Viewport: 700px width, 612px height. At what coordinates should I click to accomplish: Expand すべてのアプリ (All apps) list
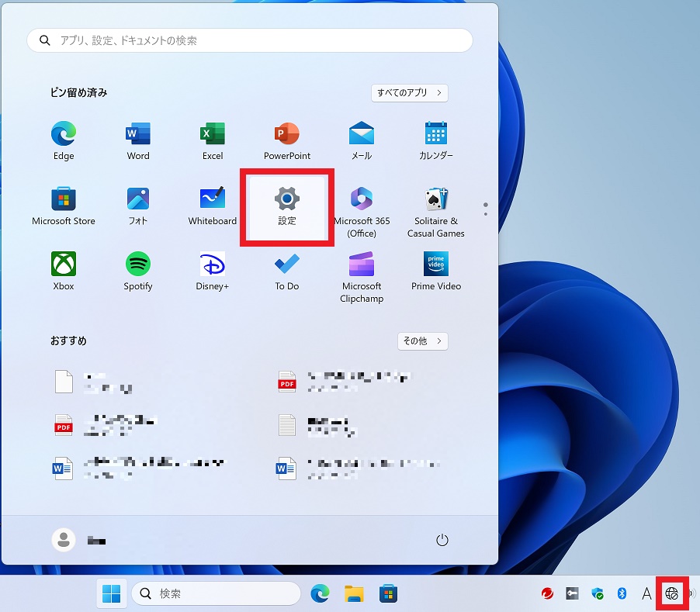(x=410, y=93)
